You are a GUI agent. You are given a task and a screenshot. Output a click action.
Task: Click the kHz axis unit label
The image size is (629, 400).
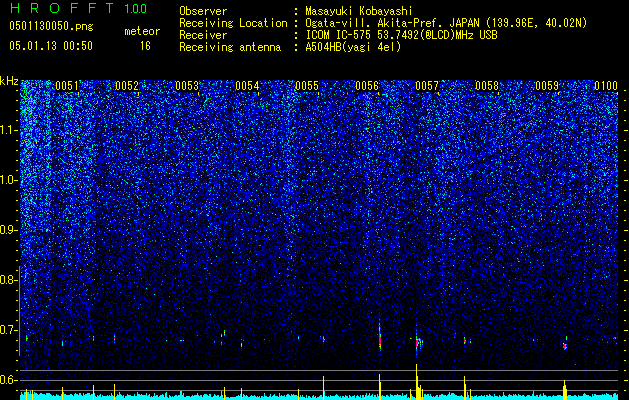coord(9,81)
